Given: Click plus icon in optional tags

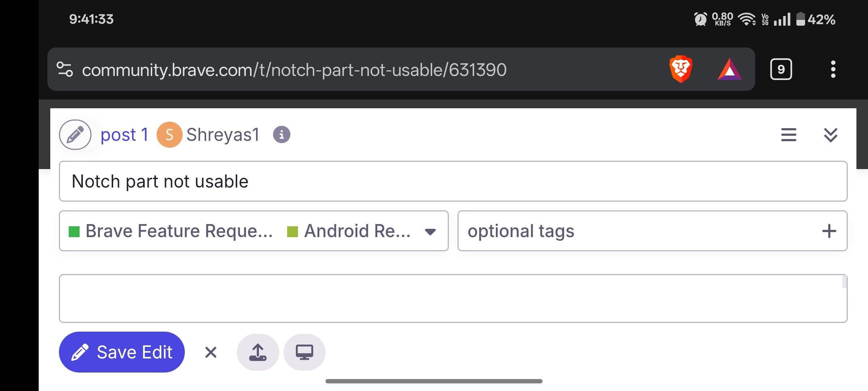Looking at the screenshot, I should tap(829, 231).
